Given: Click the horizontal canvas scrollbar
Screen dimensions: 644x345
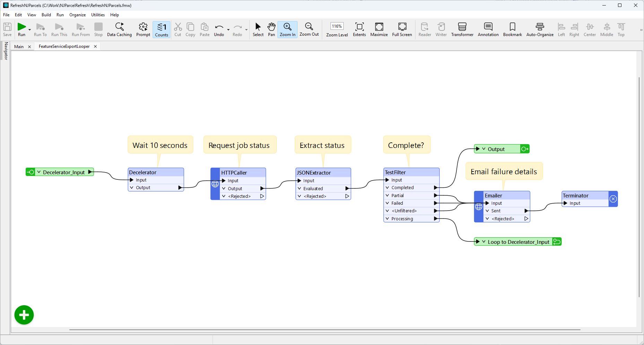Looking at the screenshot, I should [x=325, y=330].
